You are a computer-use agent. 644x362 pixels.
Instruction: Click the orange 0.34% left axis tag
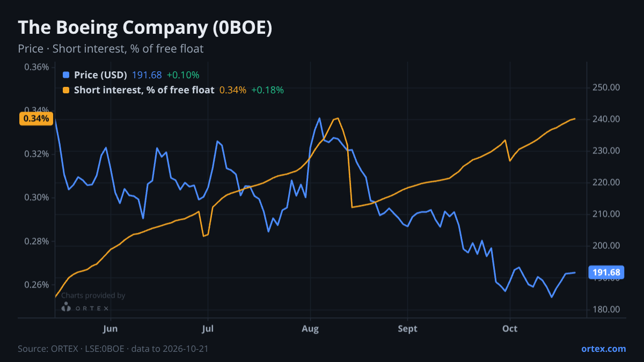point(36,119)
